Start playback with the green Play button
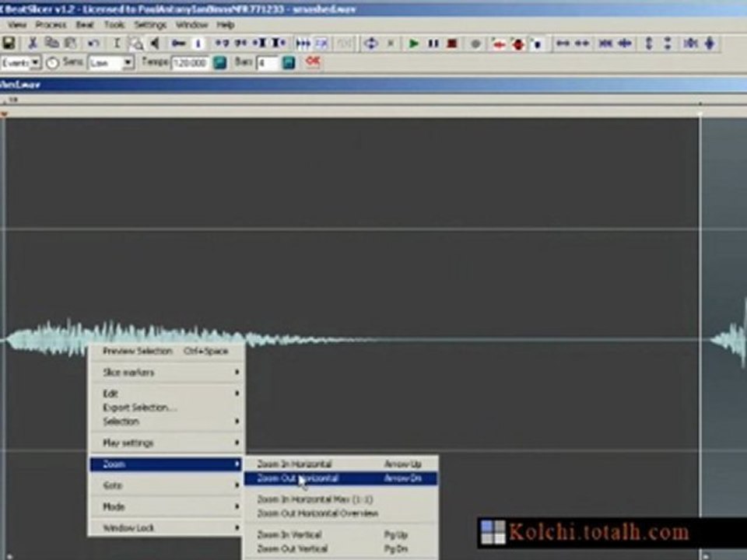Viewport: 747px width, 560px height. tap(413, 44)
